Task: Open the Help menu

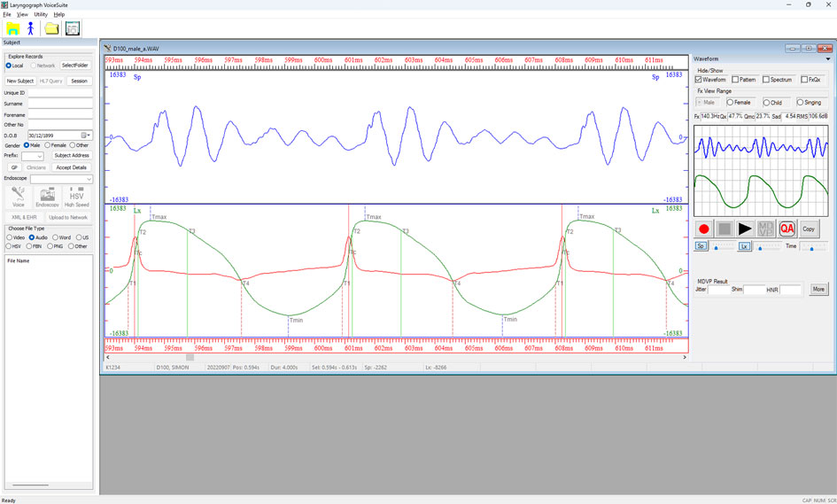Action: (x=59, y=14)
